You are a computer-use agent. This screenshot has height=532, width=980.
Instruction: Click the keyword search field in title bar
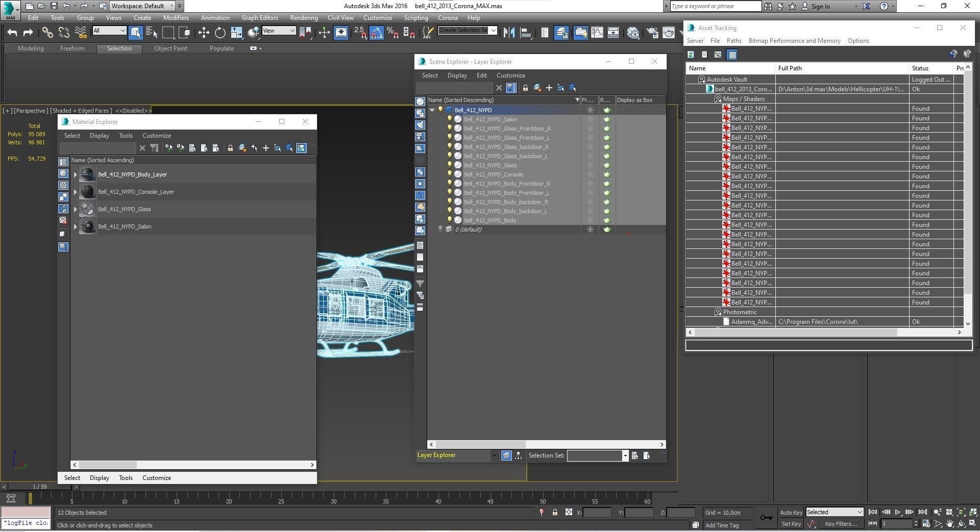715,6
